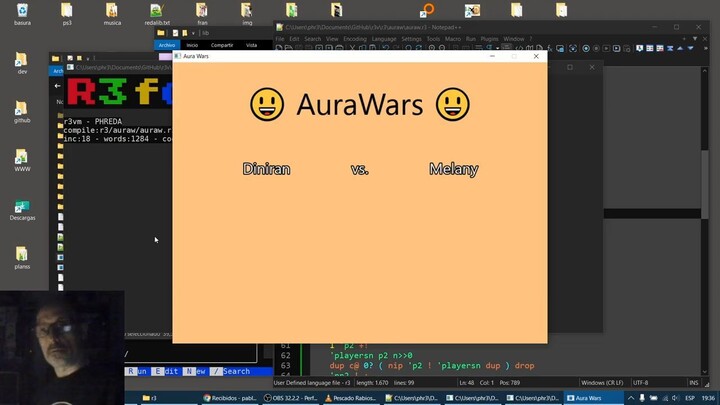
Task: Open the github desktop shortcut
Action: [22, 112]
